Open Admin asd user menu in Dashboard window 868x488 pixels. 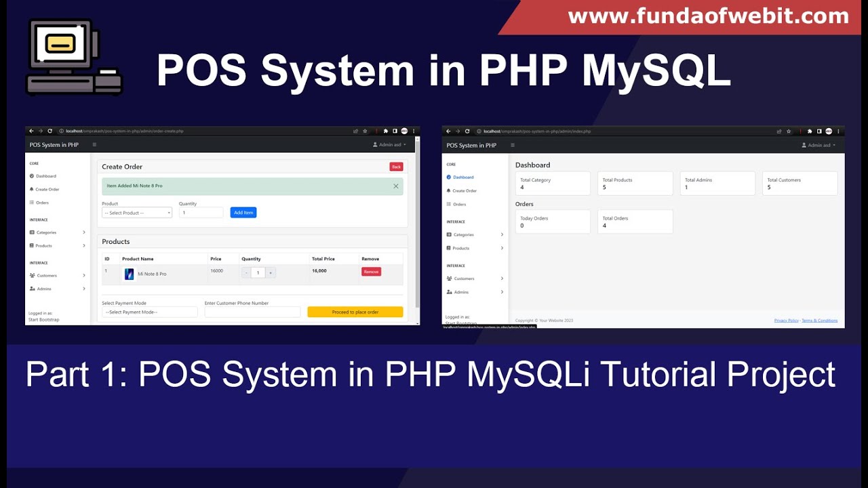[818, 145]
